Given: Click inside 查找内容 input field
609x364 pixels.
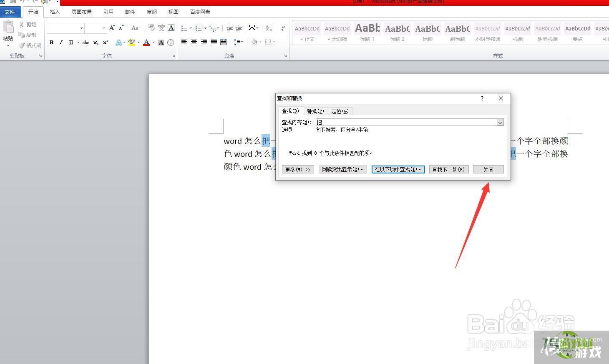Looking at the screenshot, I should point(406,122).
